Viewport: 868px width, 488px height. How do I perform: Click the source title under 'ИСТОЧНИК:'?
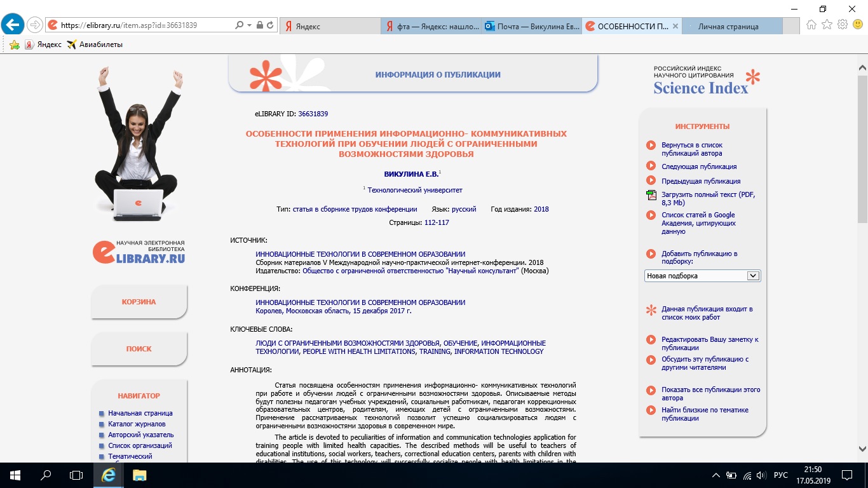coord(360,254)
